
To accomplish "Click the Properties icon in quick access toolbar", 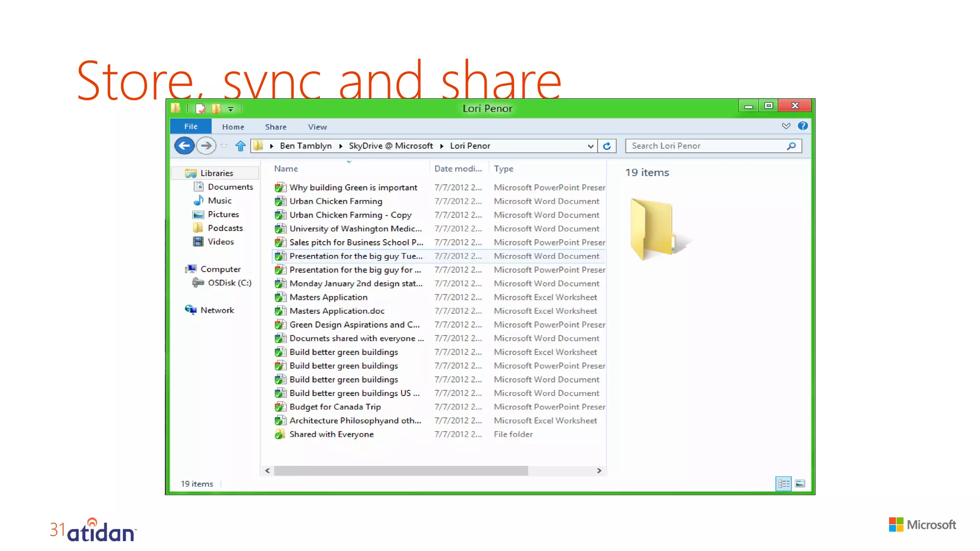I will point(200,109).
